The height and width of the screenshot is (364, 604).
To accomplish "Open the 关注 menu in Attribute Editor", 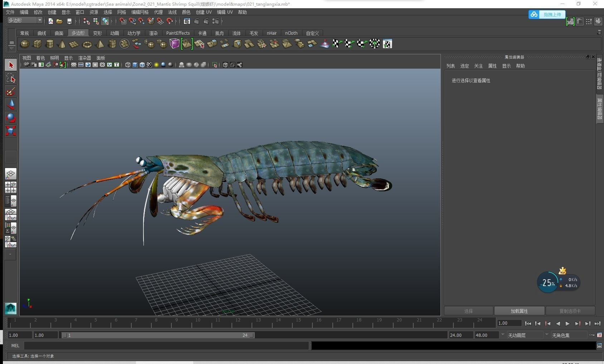I will click(478, 66).
